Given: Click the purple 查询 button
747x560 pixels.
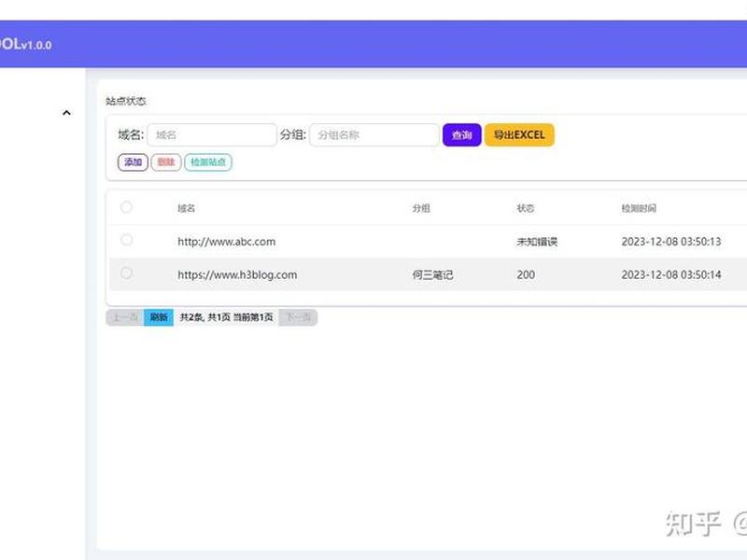Looking at the screenshot, I should click(x=461, y=134).
